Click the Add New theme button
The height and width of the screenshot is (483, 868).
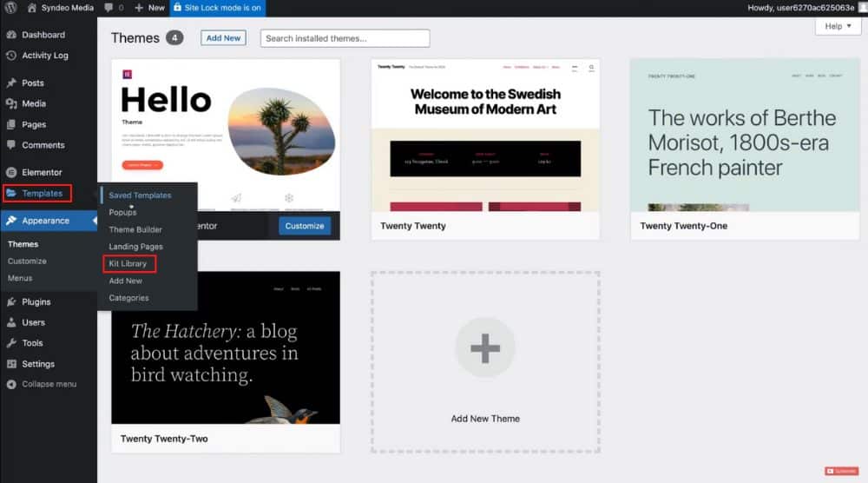[x=223, y=37]
